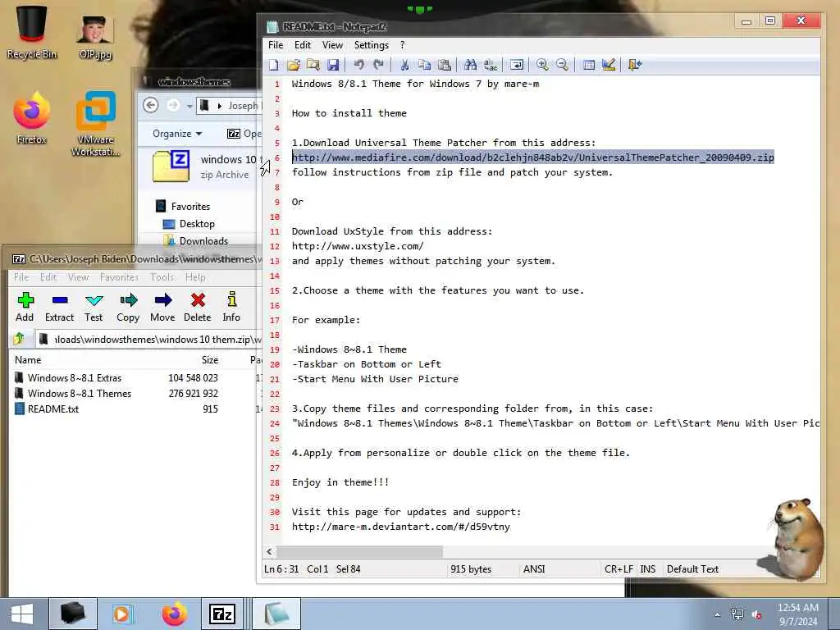Click the Exit door icon in Notepad2 toolbar
This screenshot has width=840, height=630.
point(635,65)
